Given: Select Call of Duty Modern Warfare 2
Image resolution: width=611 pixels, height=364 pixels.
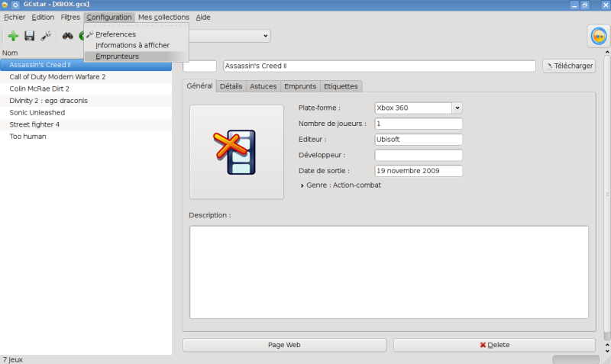Looking at the screenshot, I should click(86, 77).
